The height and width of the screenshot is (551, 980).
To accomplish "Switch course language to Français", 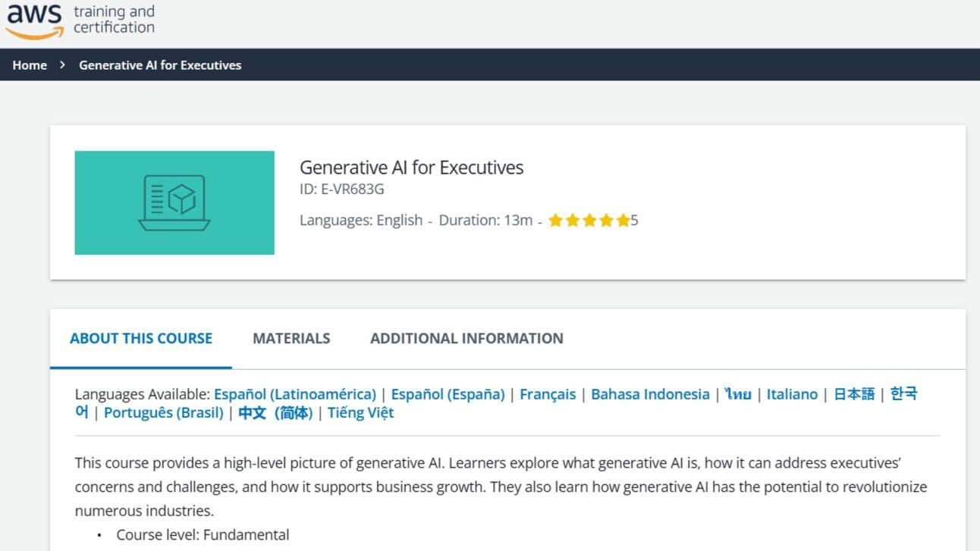I will pyautogui.click(x=548, y=394).
